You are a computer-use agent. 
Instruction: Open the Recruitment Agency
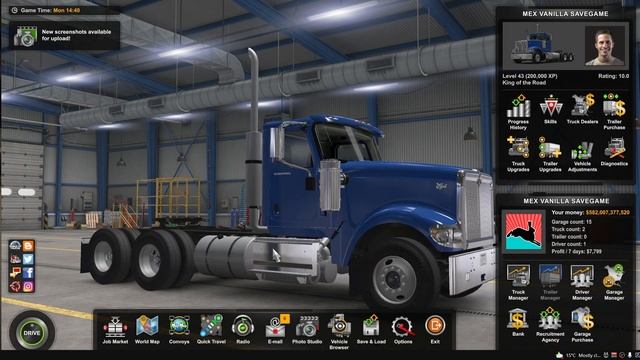pyautogui.click(x=550, y=325)
